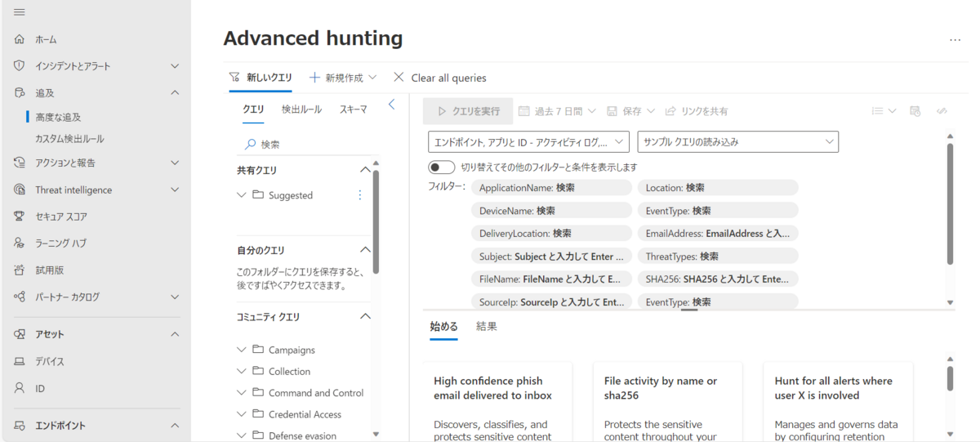Switch to the 結果 tab

coord(487,326)
